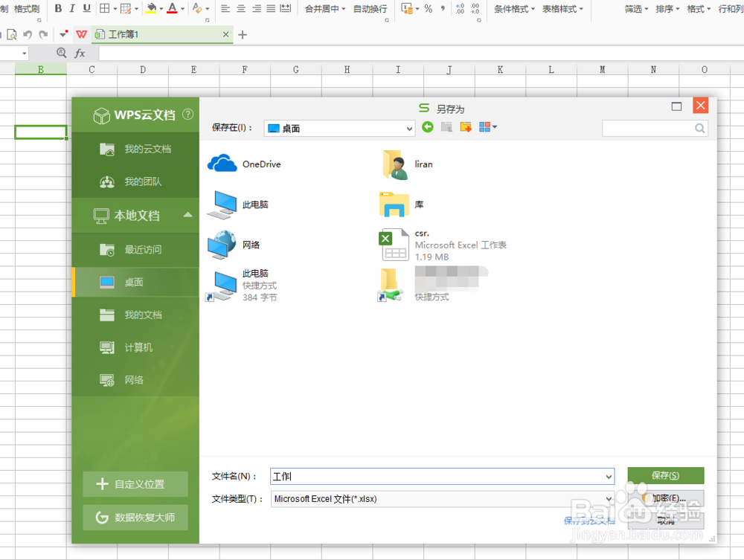Open the 表格样式 table style menu
This screenshot has width=744, height=560.
562,8
